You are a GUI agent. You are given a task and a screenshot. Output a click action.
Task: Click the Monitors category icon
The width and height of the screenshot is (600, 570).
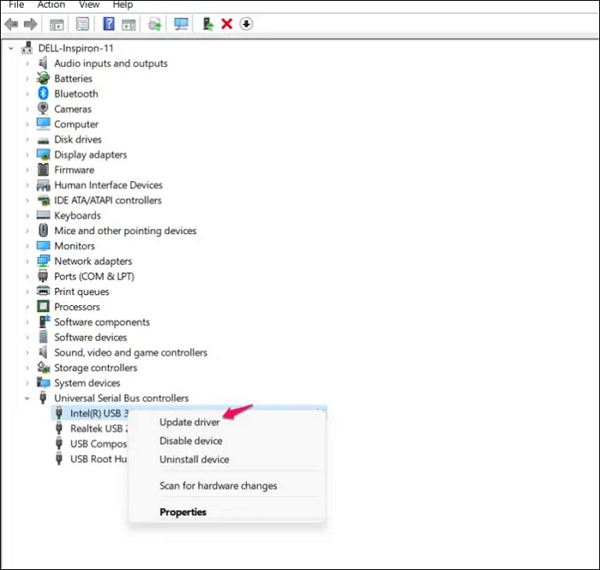click(43, 246)
